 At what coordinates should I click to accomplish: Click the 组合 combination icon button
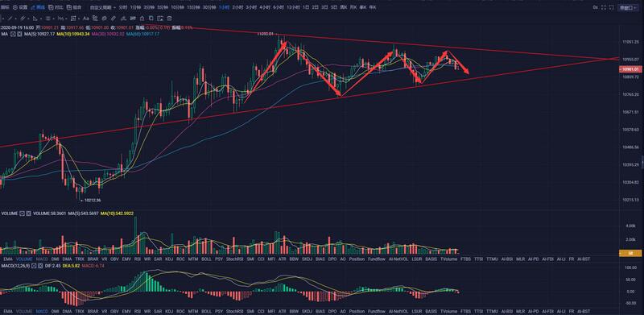[74, 7]
